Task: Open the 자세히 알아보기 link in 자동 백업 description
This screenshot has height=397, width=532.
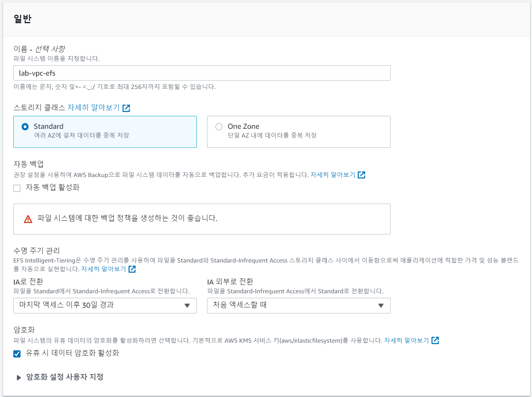Action: (x=332, y=174)
